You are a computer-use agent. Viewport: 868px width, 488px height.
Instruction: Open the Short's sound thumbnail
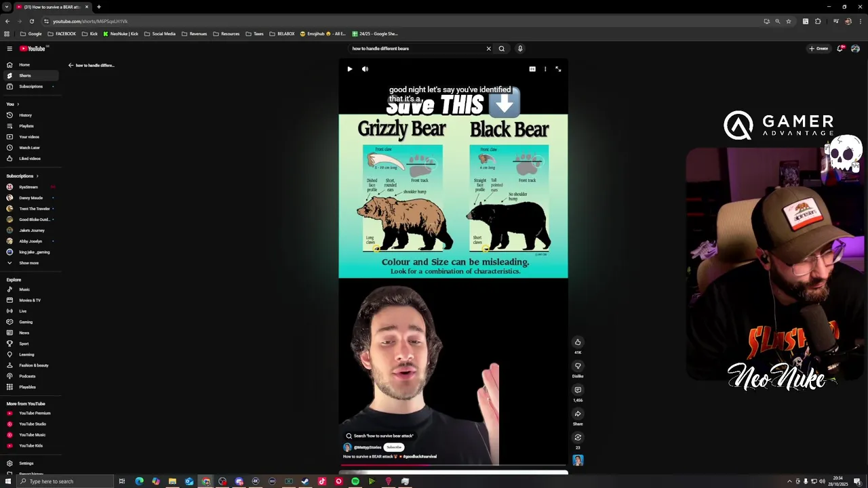point(578,460)
